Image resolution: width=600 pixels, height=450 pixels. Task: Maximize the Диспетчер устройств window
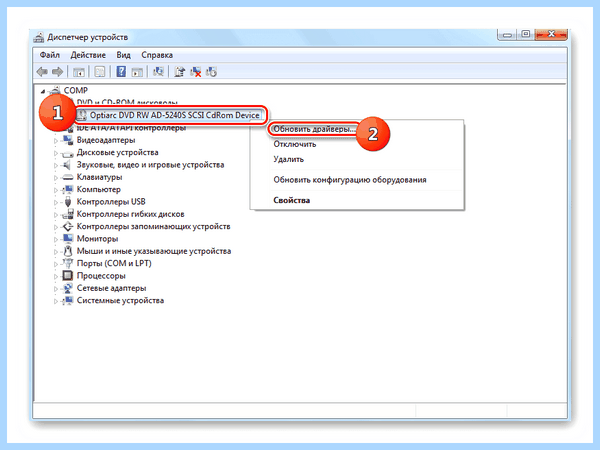pyautogui.click(x=526, y=34)
